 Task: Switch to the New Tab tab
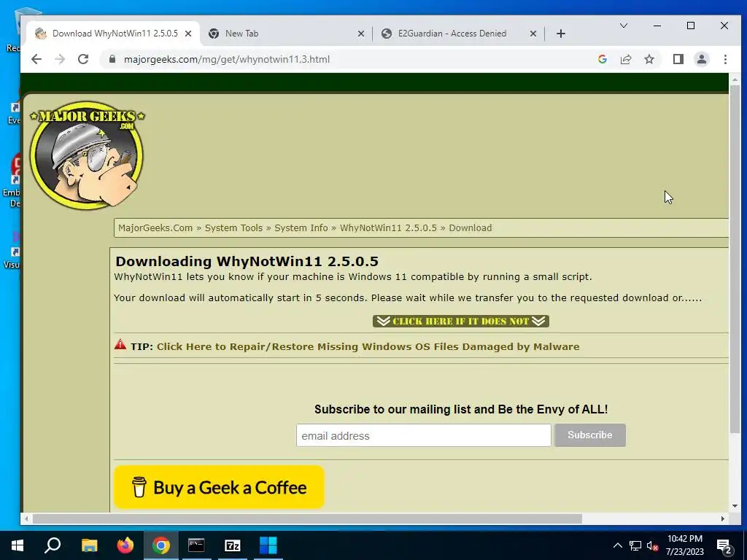coord(286,34)
